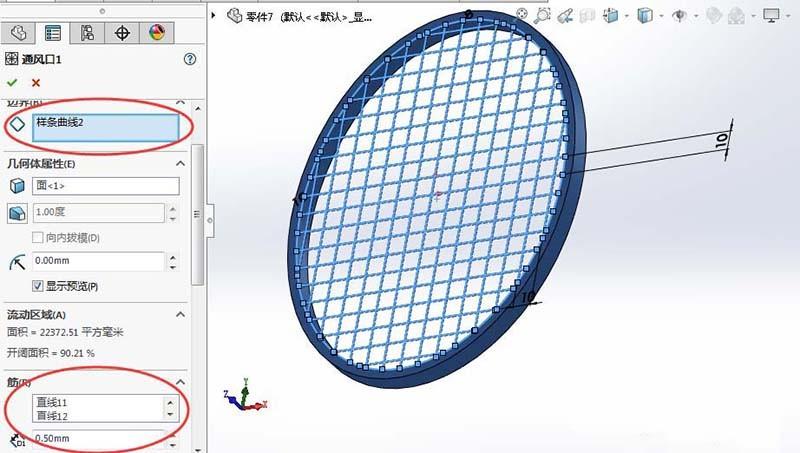
Task: Expand the Display Style dropdown arrow
Action: pyautogui.click(x=661, y=16)
